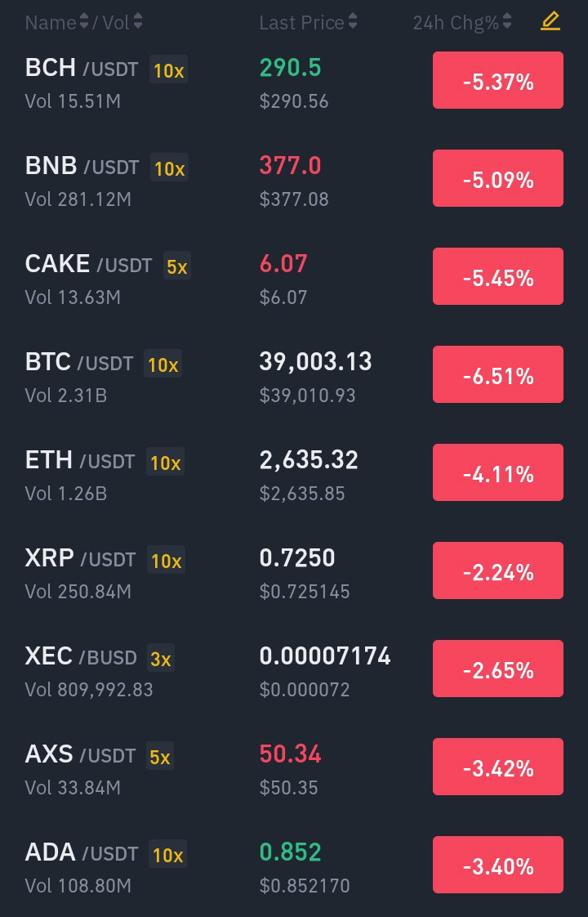Select the BTC last price 39,003.13
588x917 pixels.
[x=315, y=361]
